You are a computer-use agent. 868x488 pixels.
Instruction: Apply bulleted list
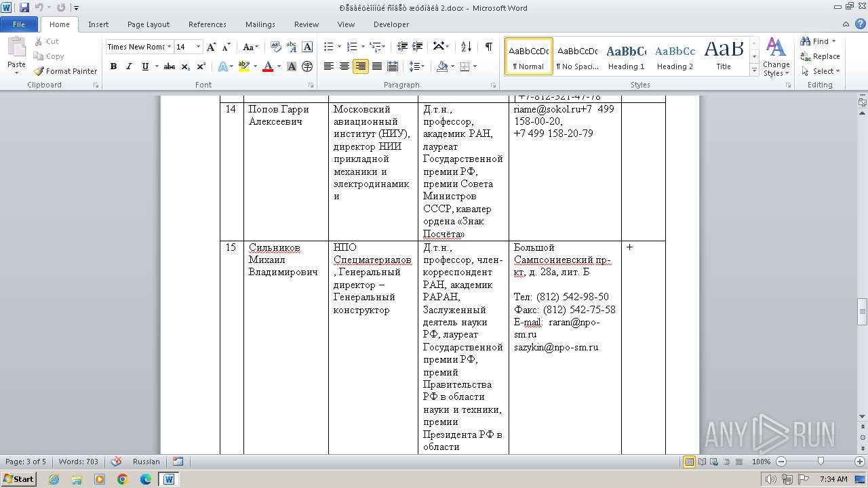click(x=329, y=47)
